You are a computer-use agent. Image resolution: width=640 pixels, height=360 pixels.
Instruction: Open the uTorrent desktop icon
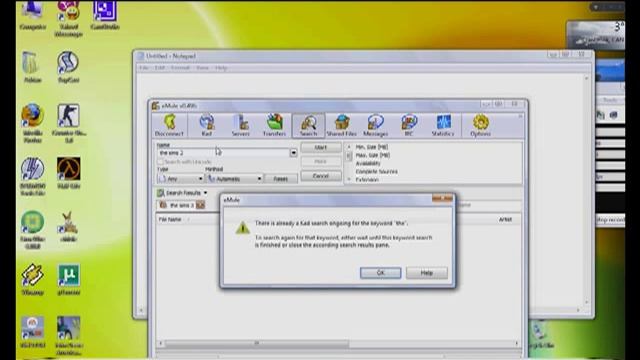[x=68, y=280]
